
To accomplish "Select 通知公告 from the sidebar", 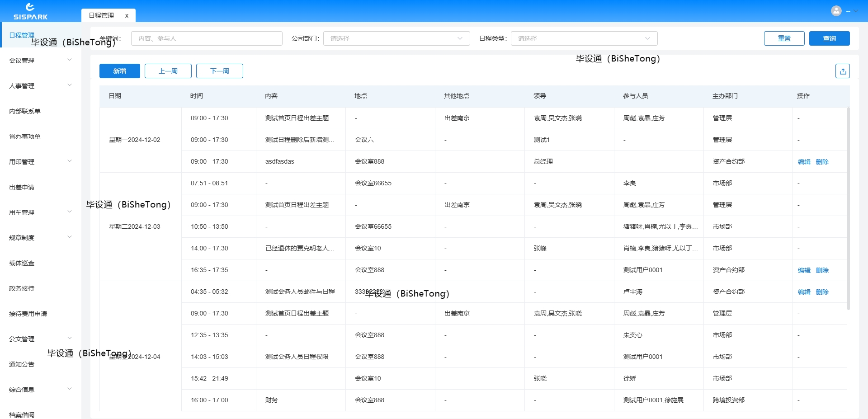I will coord(22,364).
